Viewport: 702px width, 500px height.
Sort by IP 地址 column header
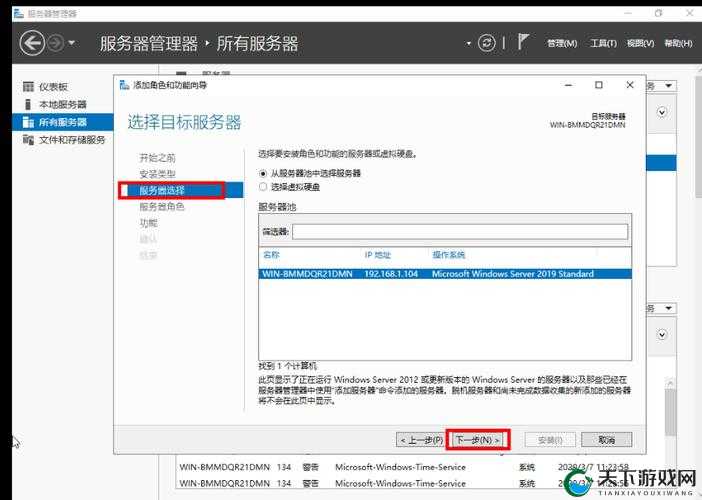[377, 255]
